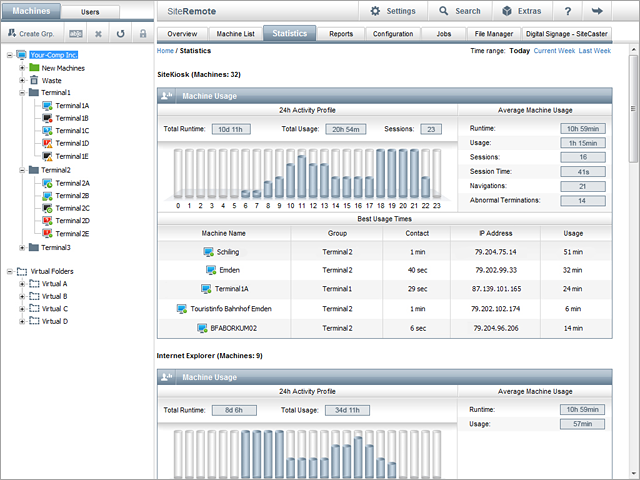Click the Create Grp. button
The width and height of the screenshot is (640, 480).
[x=31, y=33]
